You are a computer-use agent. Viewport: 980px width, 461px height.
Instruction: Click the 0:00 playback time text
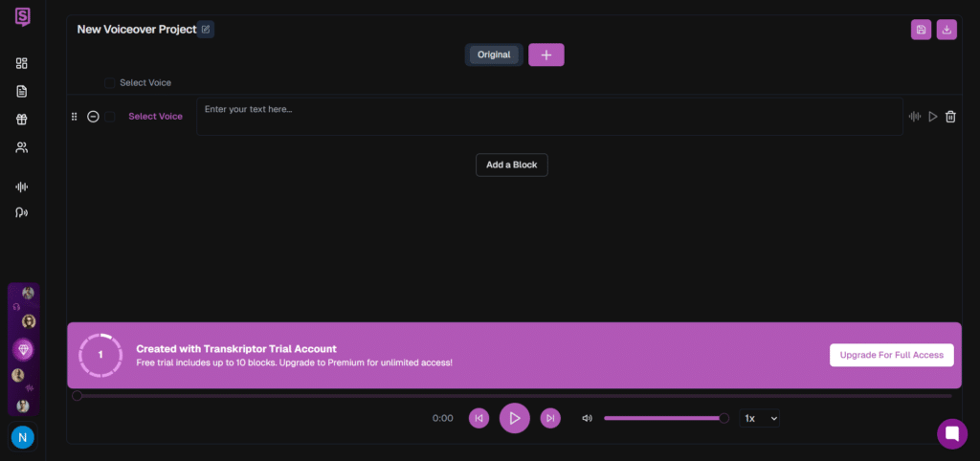[x=442, y=419]
